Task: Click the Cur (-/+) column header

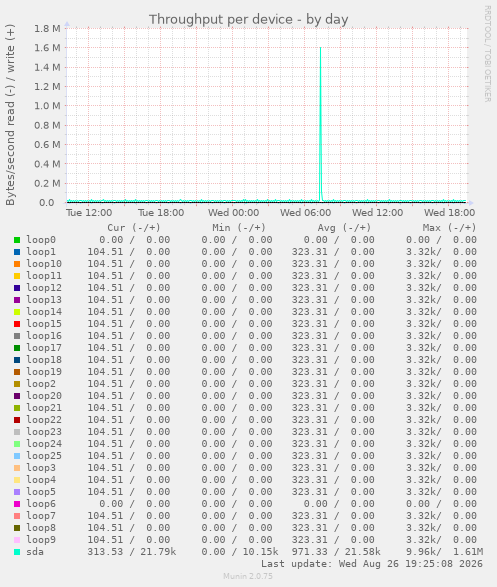Action: [134, 228]
